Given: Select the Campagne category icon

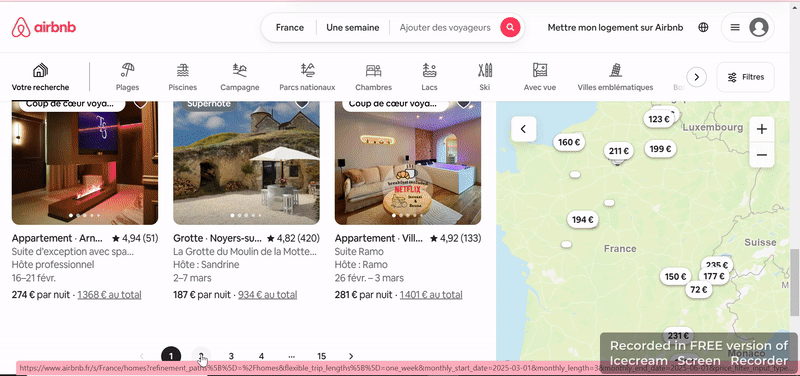Looking at the screenshot, I should (x=240, y=77).
